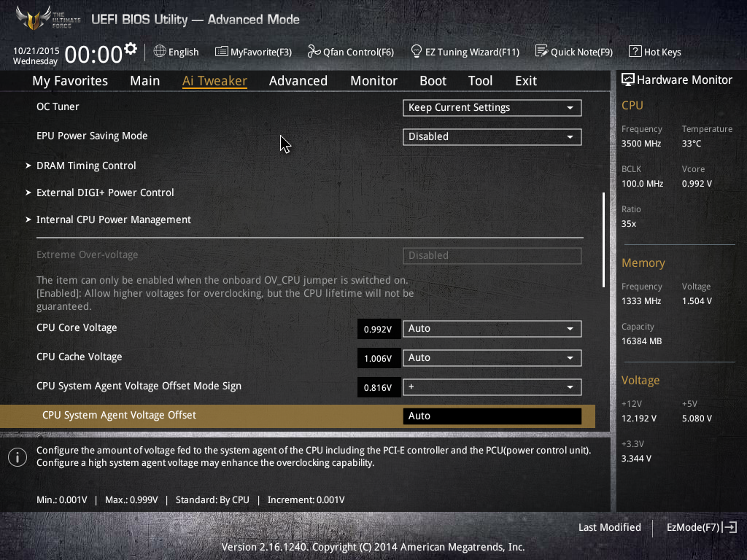Click the Qfan Control fan icon
The image size is (747, 560).
click(314, 51)
